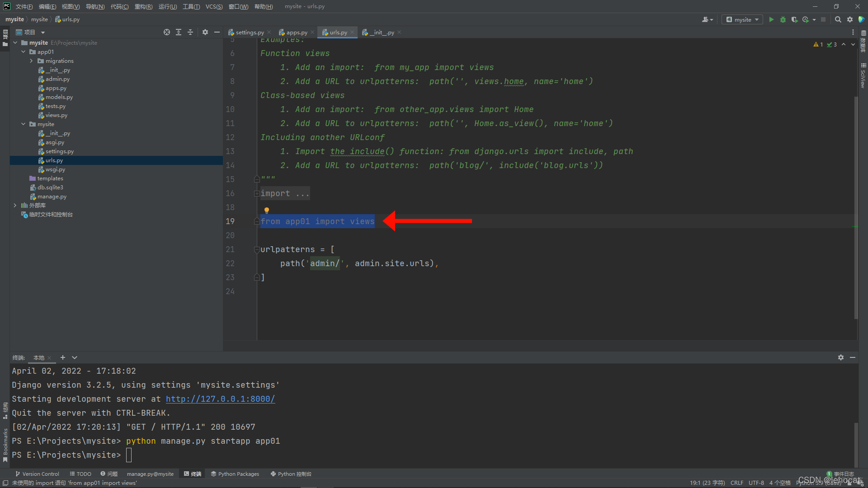
Task: Hide the project tool window
Action: (x=217, y=32)
